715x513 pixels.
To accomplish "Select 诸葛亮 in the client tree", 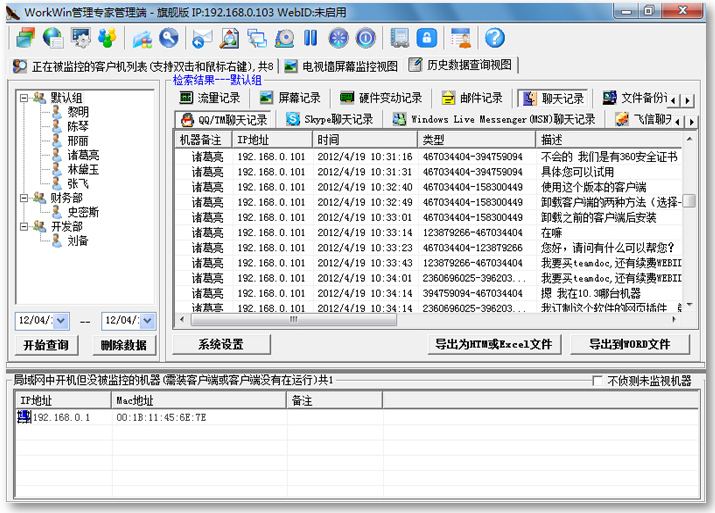I will [83, 155].
